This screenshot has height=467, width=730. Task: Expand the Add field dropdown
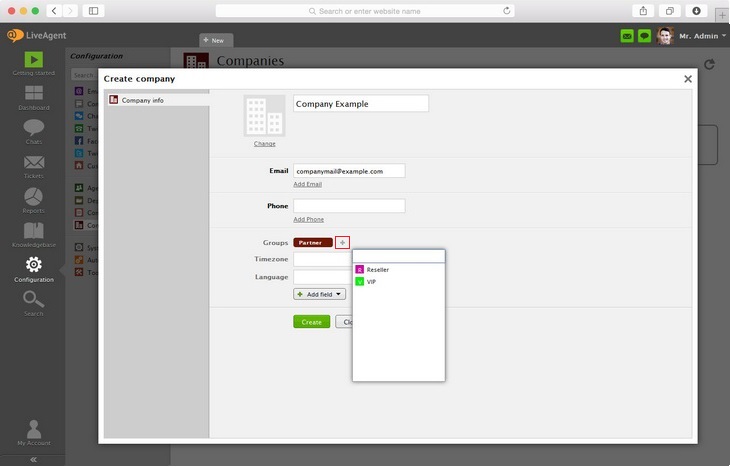[319, 294]
